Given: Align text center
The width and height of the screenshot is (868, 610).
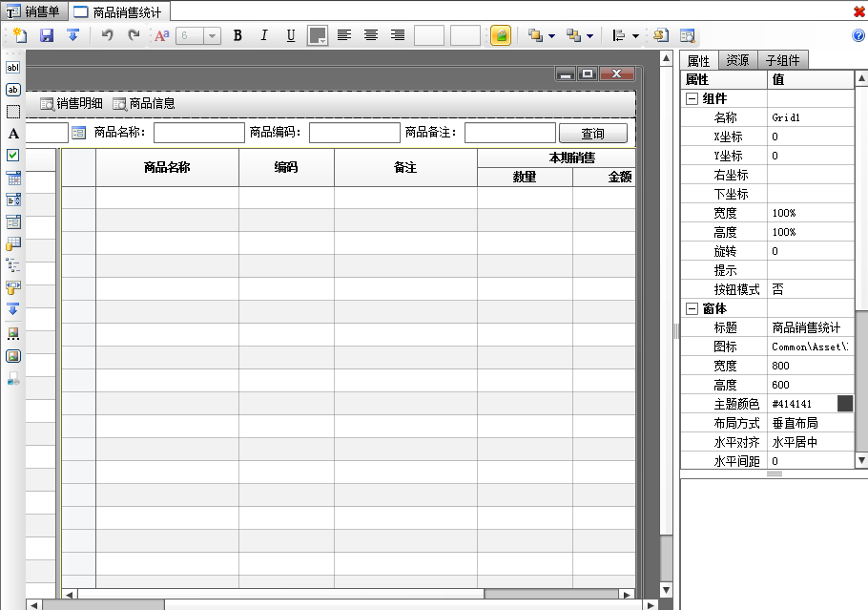Looking at the screenshot, I should point(371,35).
